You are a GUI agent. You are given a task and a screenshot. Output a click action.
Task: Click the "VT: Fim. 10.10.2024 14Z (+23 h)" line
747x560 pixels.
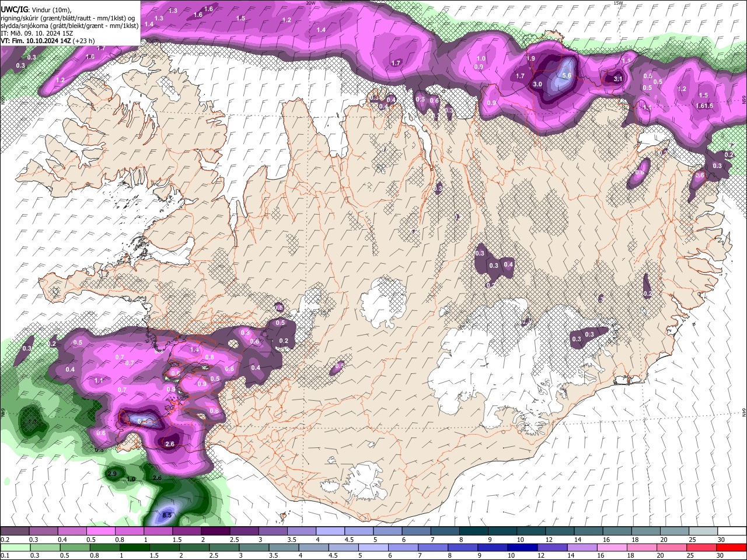click(48, 41)
